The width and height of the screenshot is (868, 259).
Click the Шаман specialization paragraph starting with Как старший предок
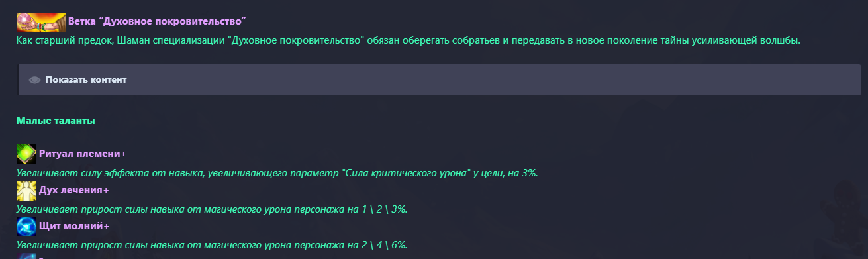click(409, 40)
